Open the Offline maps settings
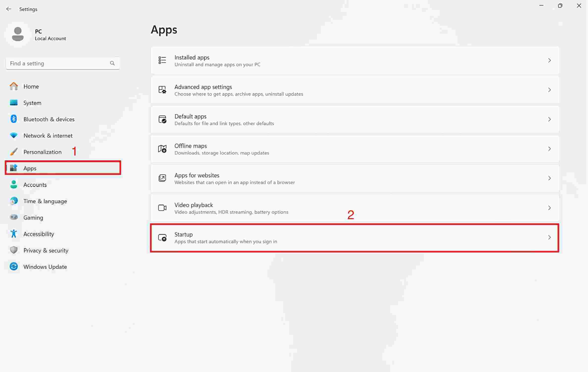Image resolution: width=588 pixels, height=372 pixels. 355,149
